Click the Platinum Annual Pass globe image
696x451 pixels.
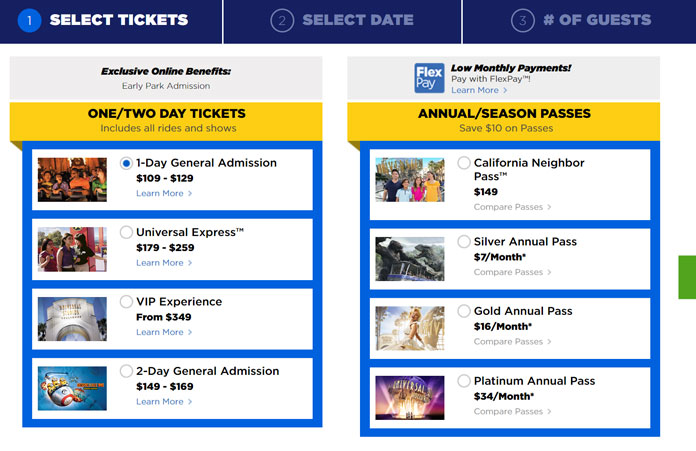(410, 398)
